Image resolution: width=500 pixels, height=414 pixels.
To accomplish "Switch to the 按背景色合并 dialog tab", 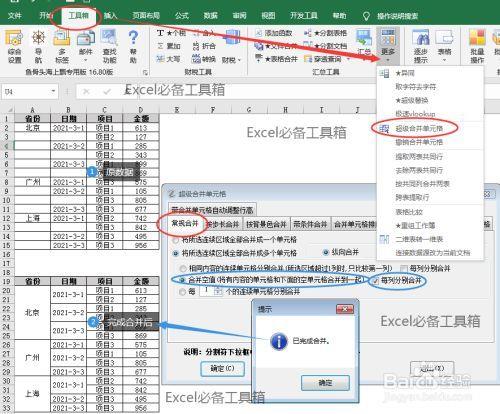I will [266, 224].
